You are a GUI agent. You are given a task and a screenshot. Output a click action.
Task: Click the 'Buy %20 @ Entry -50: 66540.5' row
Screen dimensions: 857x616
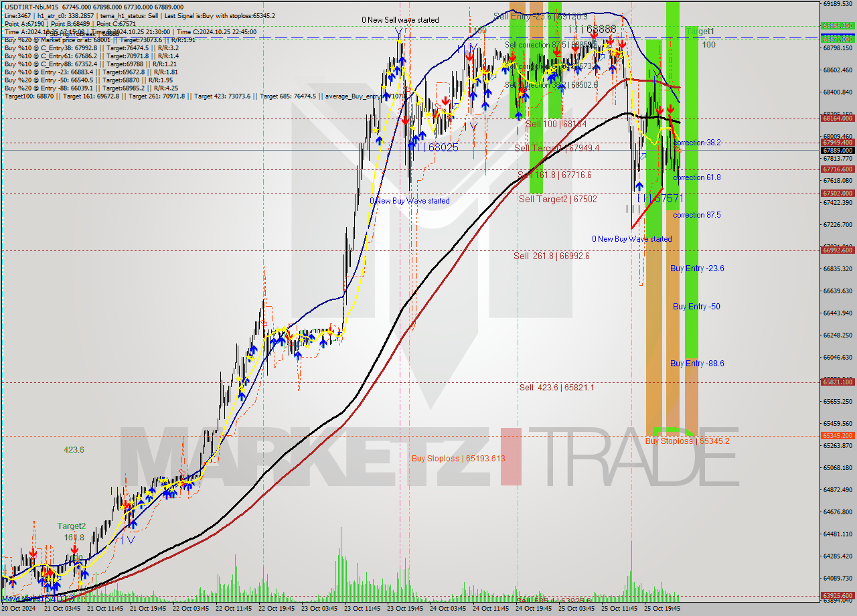(x=89, y=80)
